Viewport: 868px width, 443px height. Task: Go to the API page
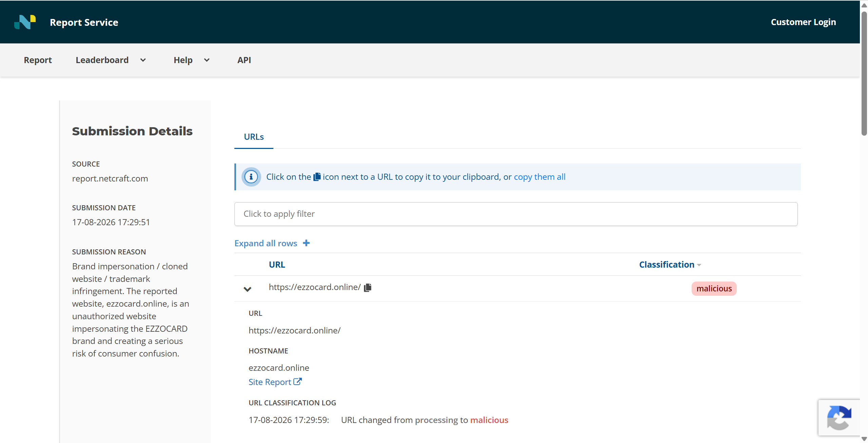pyautogui.click(x=244, y=60)
